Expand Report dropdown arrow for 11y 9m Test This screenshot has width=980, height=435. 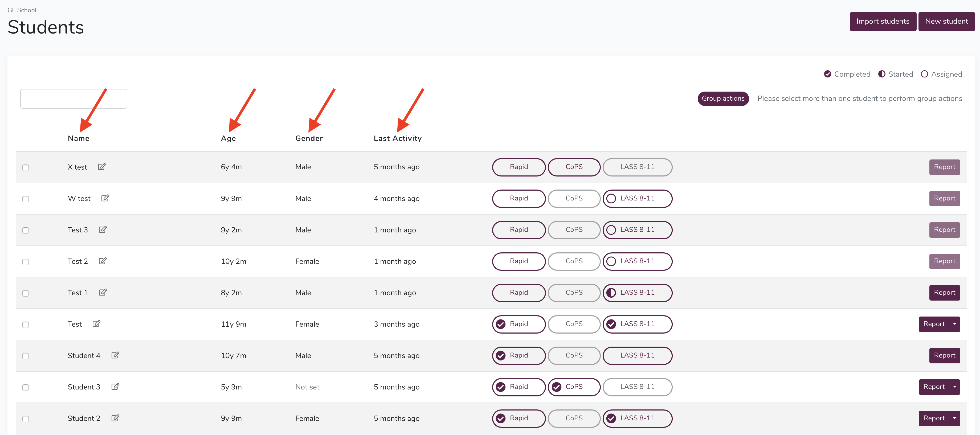(954, 324)
